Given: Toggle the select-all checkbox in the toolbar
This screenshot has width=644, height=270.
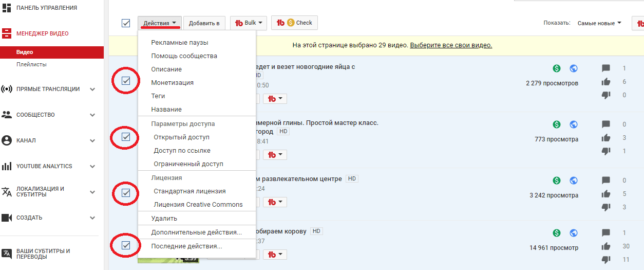Looking at the screenshot, I should [x=126, y=23].
